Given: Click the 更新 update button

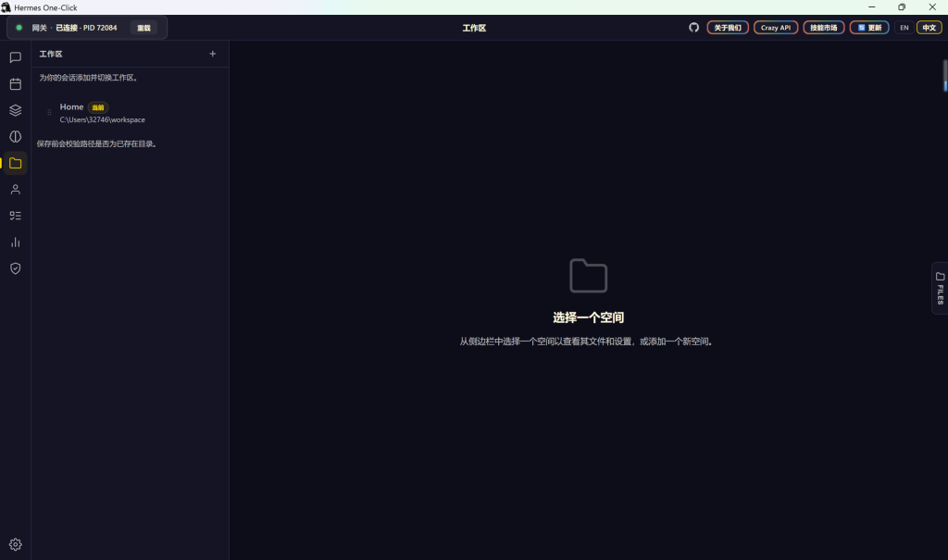Looking at the screenshot, I should point(869,28).
